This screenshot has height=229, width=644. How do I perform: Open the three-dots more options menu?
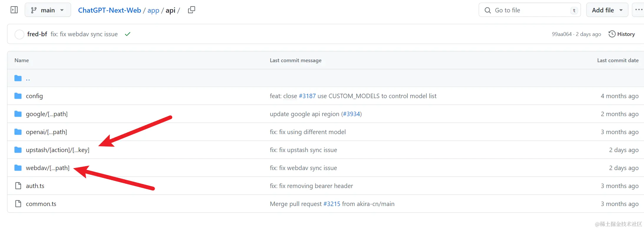pos(639,10)
